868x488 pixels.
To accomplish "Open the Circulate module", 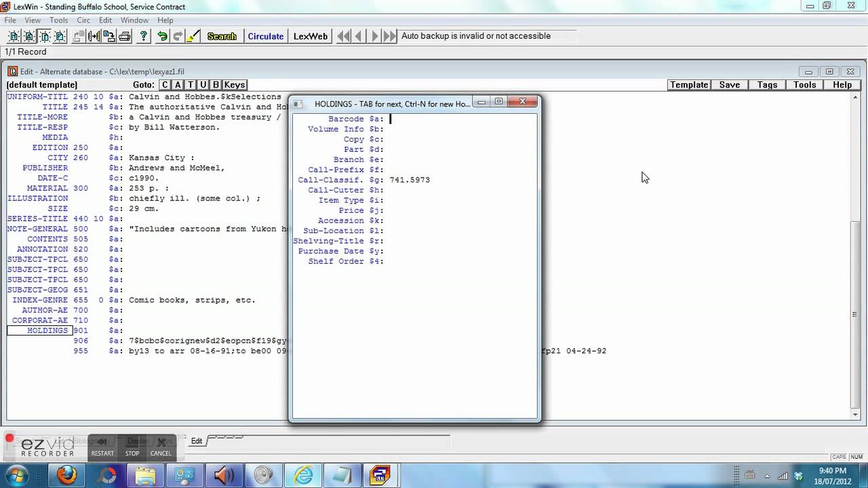I will click(266, 37).
